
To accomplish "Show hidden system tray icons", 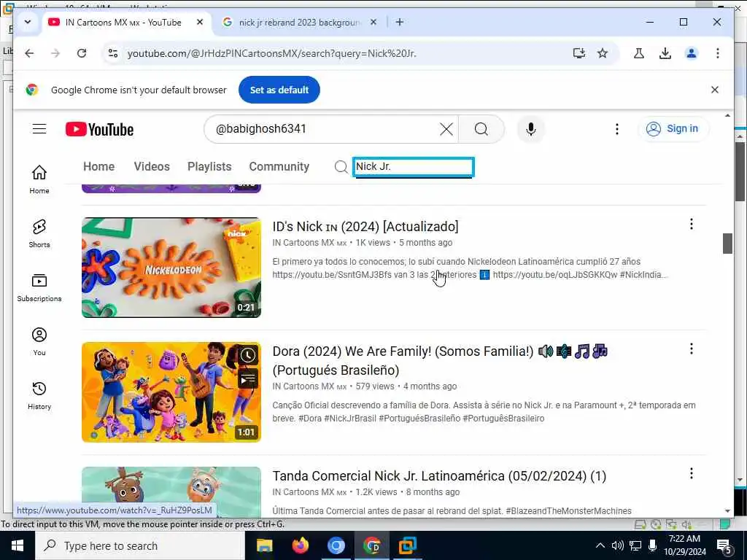I will coord(600,545).
